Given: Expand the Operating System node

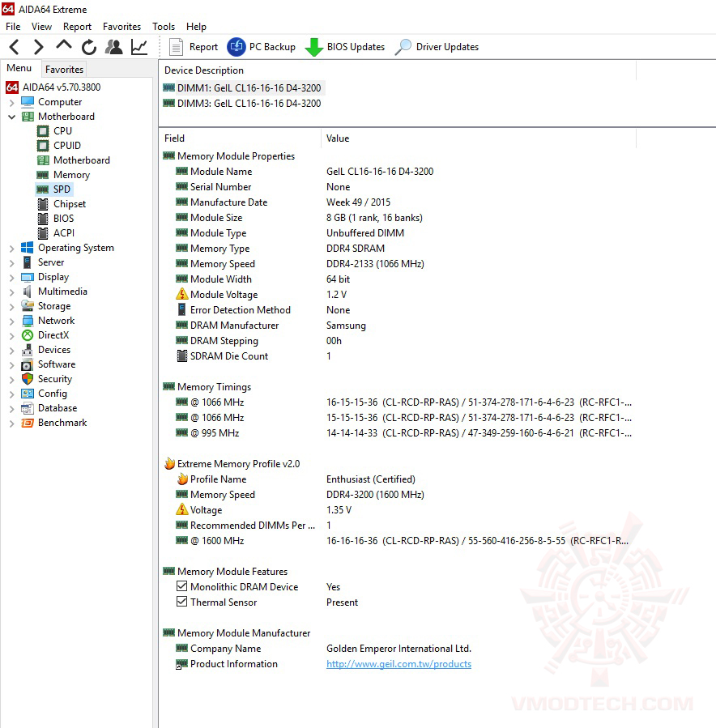Looking at the screenshot, I should point(12,249).
